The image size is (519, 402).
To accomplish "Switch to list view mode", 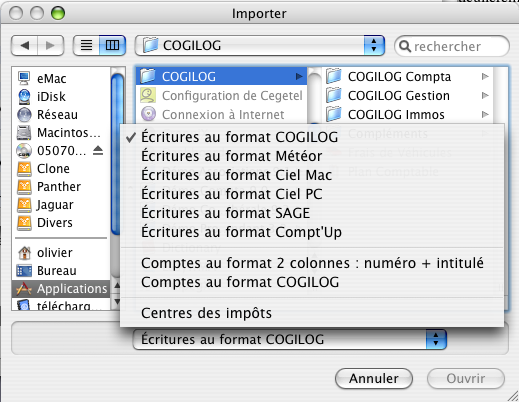I will (x=86, y=45).
